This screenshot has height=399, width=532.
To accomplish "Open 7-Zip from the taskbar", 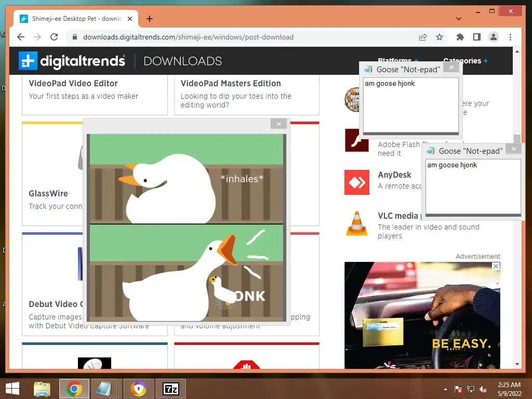I will pyautogui.click(x=170, y=389).
